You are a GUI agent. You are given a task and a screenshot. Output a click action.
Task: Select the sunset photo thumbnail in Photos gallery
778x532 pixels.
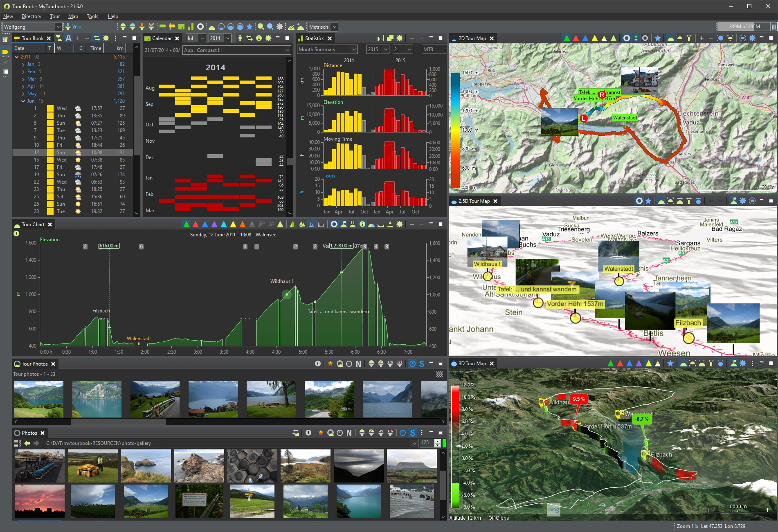40,501
